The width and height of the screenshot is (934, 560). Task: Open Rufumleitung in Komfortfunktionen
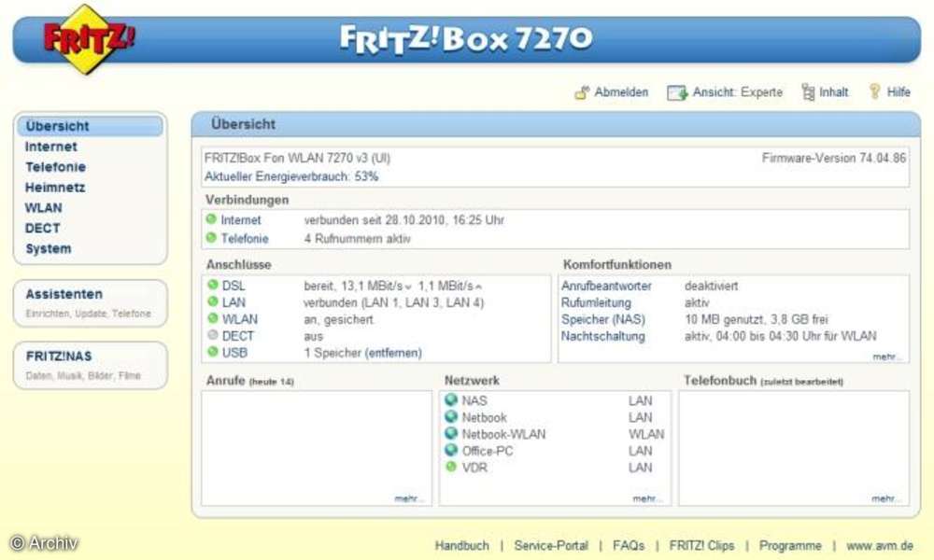click(x=596, y=302)
